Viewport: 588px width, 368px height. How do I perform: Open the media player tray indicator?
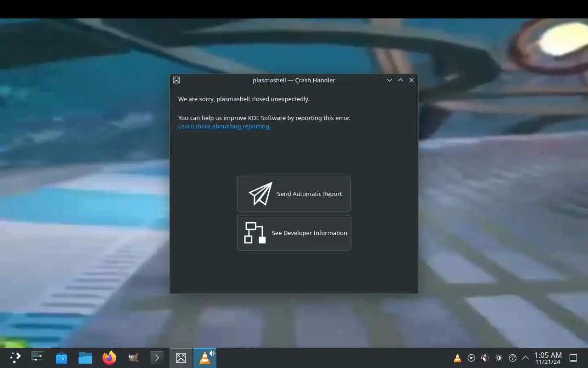click(x=471, y=358)
